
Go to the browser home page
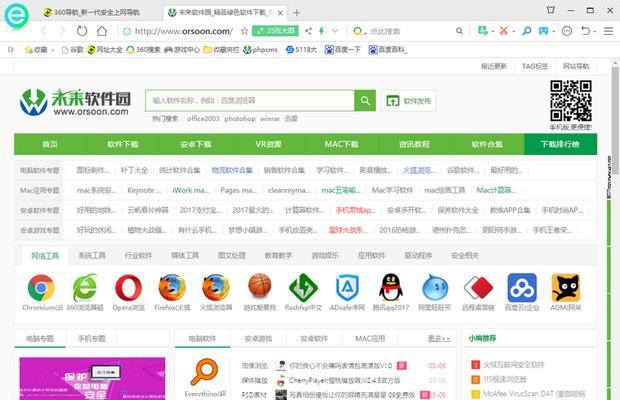click(x=102, y=31)
